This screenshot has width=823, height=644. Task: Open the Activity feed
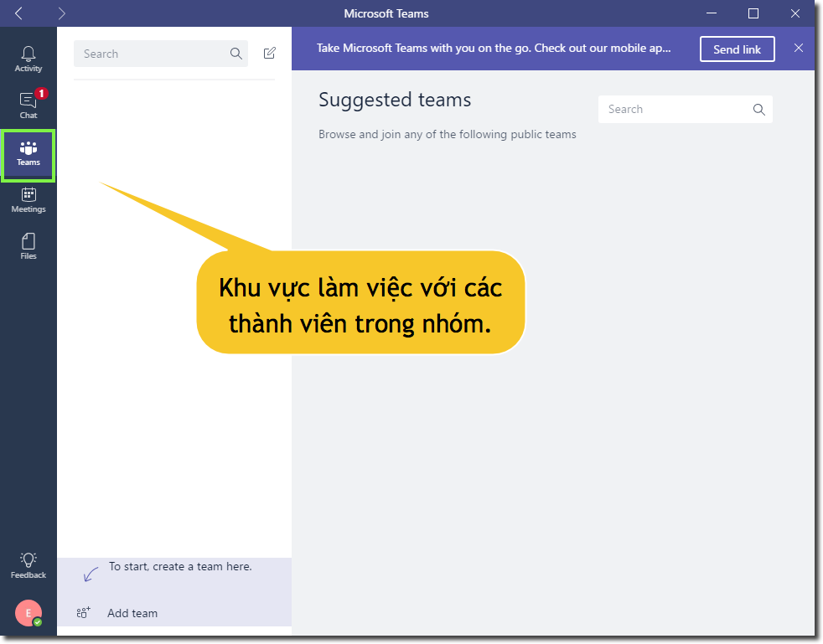pyautogui.click(x=28, y=53)
